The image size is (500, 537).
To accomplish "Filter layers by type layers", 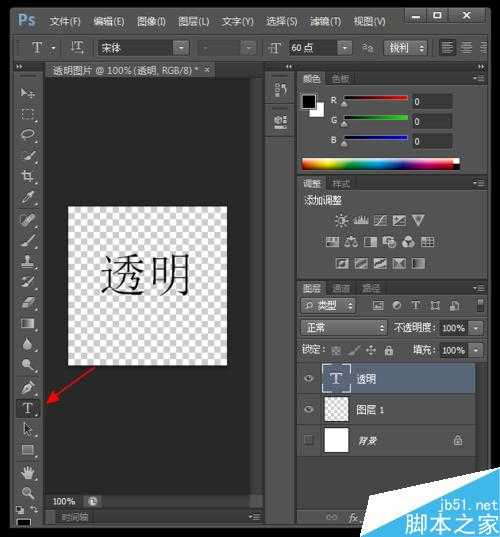I will point(416,305).
